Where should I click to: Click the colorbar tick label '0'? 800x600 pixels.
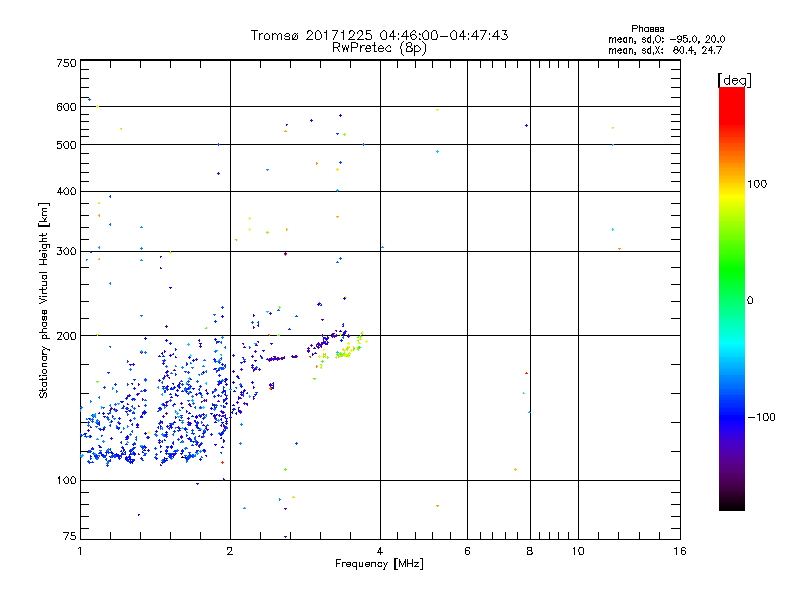(x=749, y=300)
